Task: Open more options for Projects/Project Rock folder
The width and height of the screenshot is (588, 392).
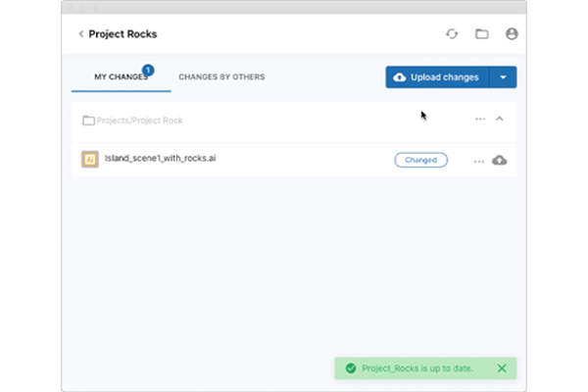Action: pos(479,120)
